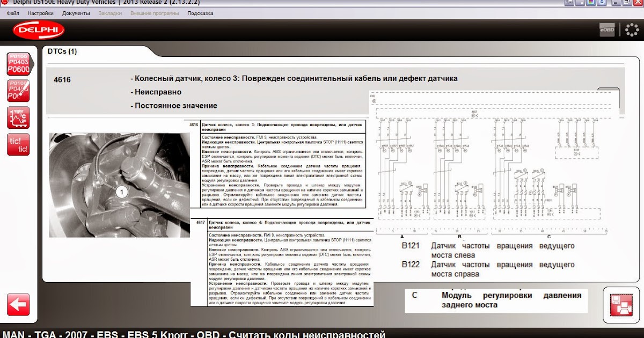Open the Подсказка menu
This screenshot has width=644, height=338.
pyautogui.click(x=200, y=13)
